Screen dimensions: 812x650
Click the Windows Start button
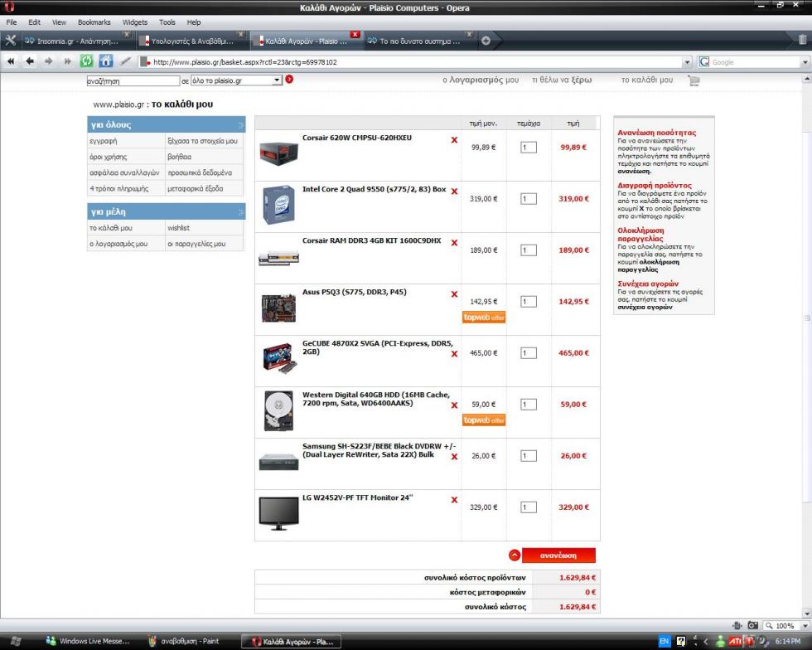[16, 641]
